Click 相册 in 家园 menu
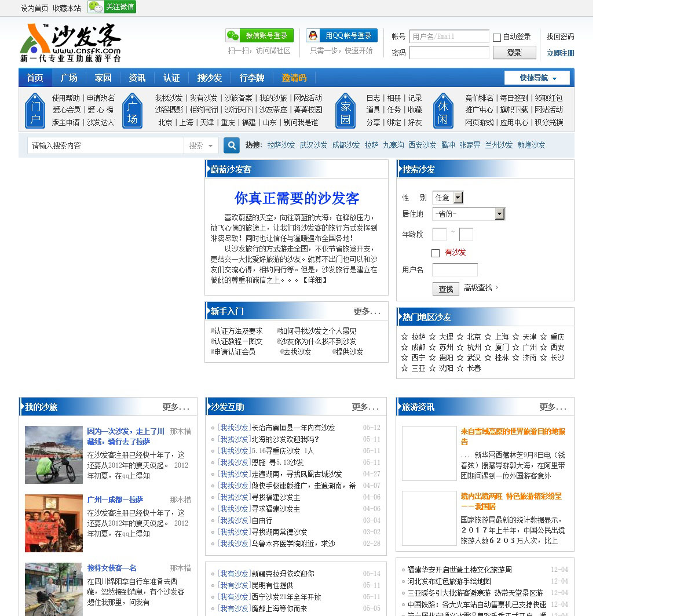Viewport: 695px width, 616px height. click(394, 98)
